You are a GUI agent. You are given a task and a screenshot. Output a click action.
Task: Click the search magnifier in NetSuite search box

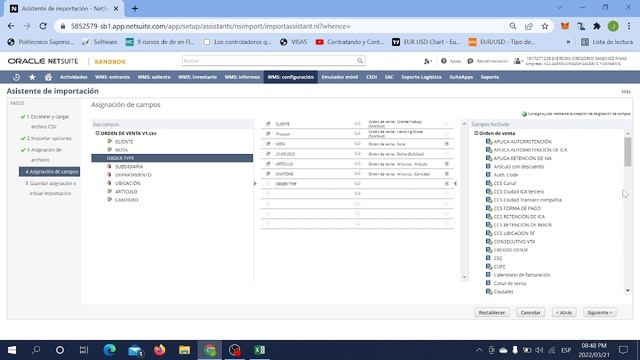[360, 61]
